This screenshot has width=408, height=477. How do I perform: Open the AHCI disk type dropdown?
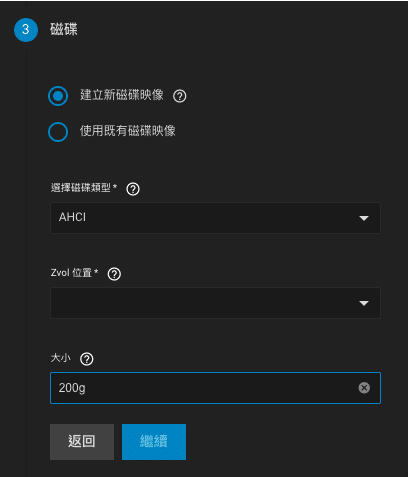(x=215, y=218)
